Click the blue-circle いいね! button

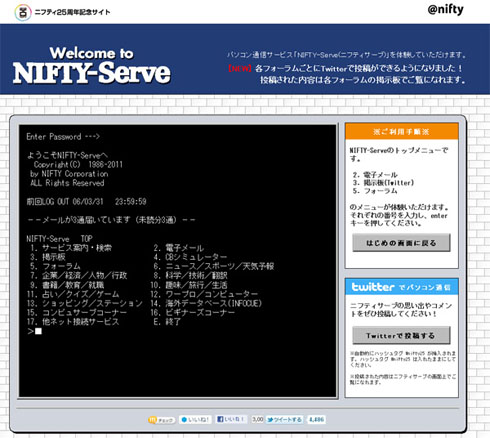click(195, 420)
